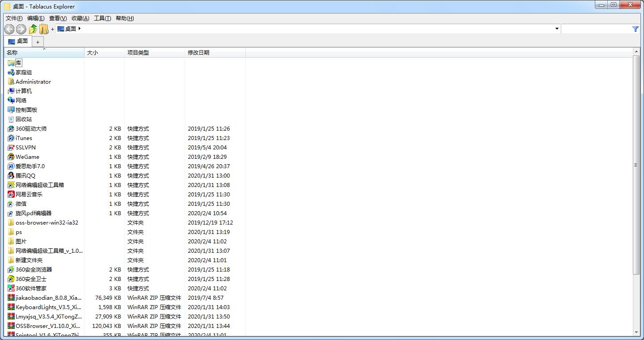
Task: Open the 查看(V) menu
Action: [x=58, y=18]
